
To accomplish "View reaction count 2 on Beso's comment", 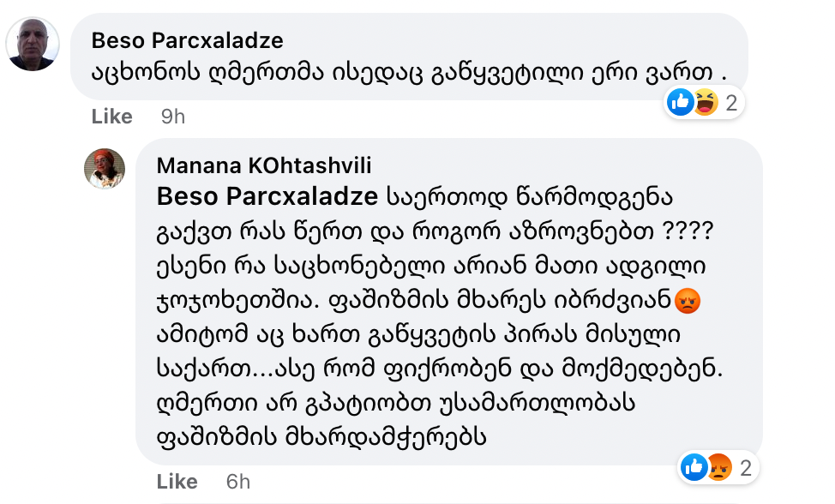I will [x=731, y=104].
